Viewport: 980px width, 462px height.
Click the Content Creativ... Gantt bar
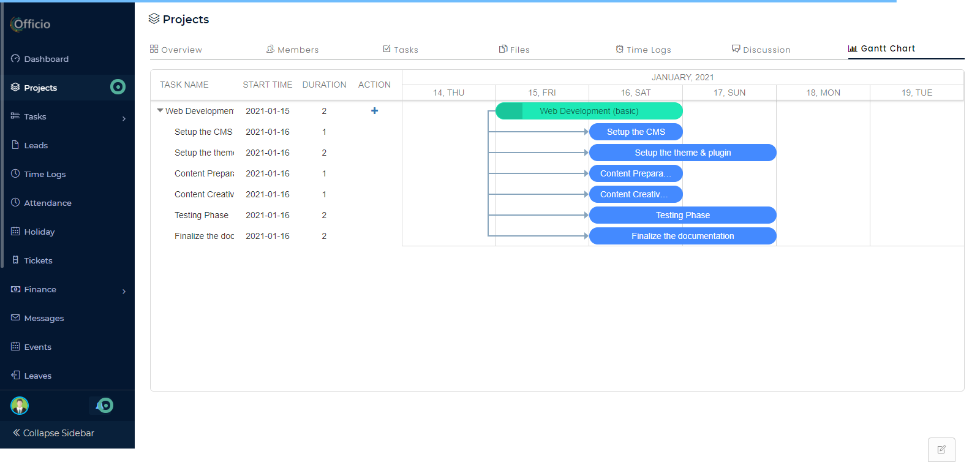click(x=636, y=194)
